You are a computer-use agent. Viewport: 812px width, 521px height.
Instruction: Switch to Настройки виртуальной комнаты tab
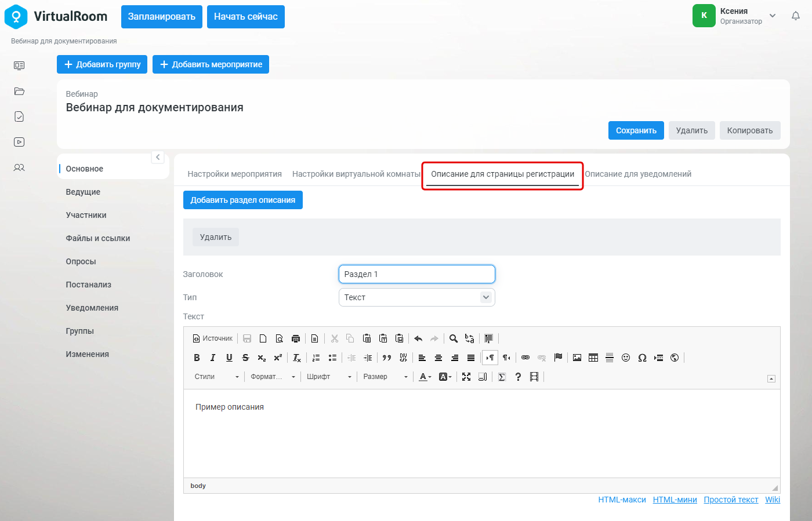coord(356,174)
